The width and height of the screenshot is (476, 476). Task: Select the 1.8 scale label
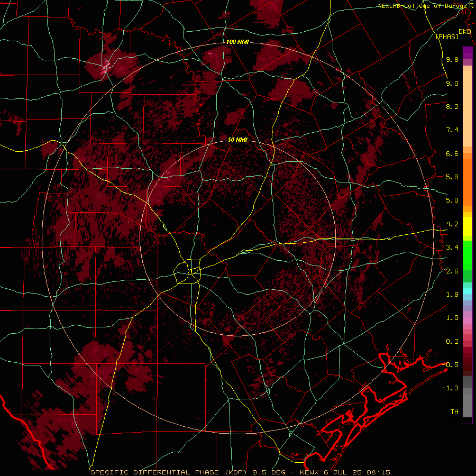click(x=452, y=295)
